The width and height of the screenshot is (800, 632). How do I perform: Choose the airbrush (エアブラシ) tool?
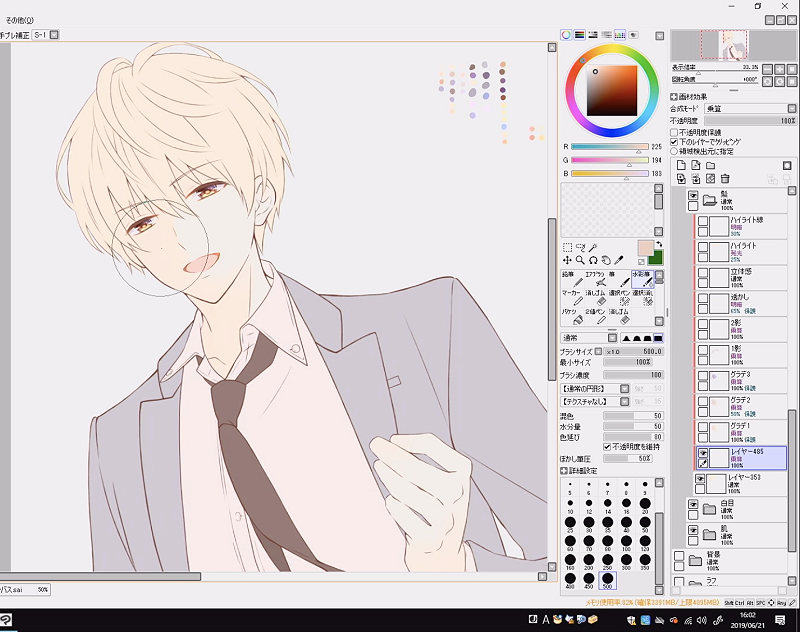596,279
